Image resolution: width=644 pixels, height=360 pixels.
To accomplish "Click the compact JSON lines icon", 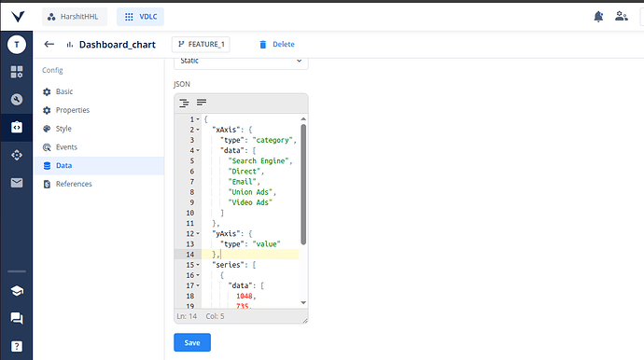I will (x=202, y=103).
